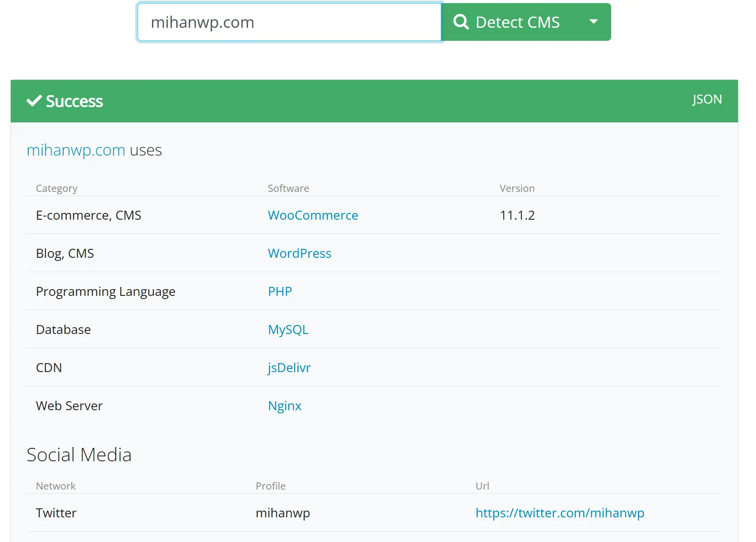Click the Success checkmark icon
This screenshot has width=756, height=542.
34,101
